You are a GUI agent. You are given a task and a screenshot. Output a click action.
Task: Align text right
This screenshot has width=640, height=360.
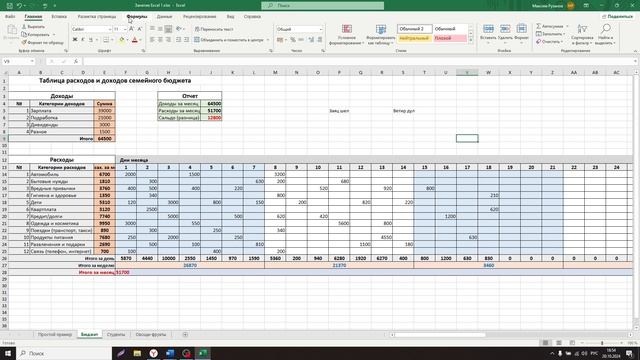coord(168,40)
